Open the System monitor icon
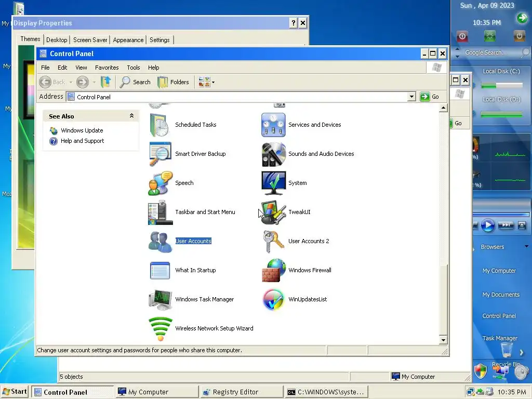This screenshot has width=532, height=399. pyautogui.click(x=273, y=183)
